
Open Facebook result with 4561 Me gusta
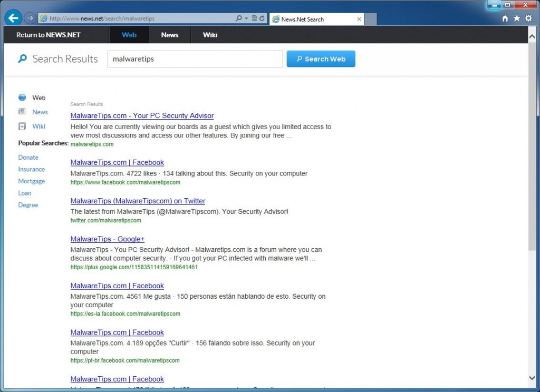[x=117, y=286]
